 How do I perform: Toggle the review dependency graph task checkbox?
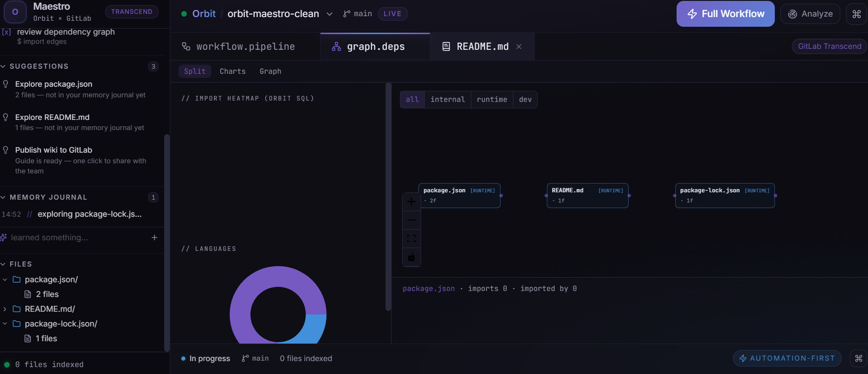6,32
